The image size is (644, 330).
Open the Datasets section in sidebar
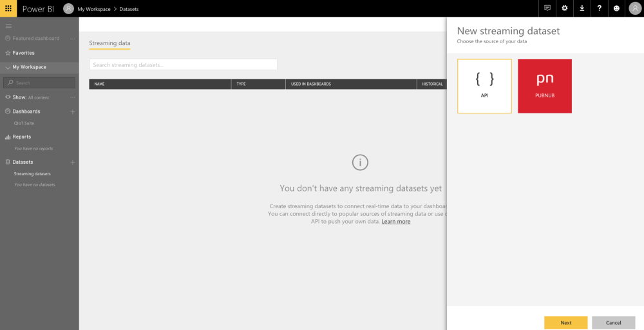click(x=23, y=162)
